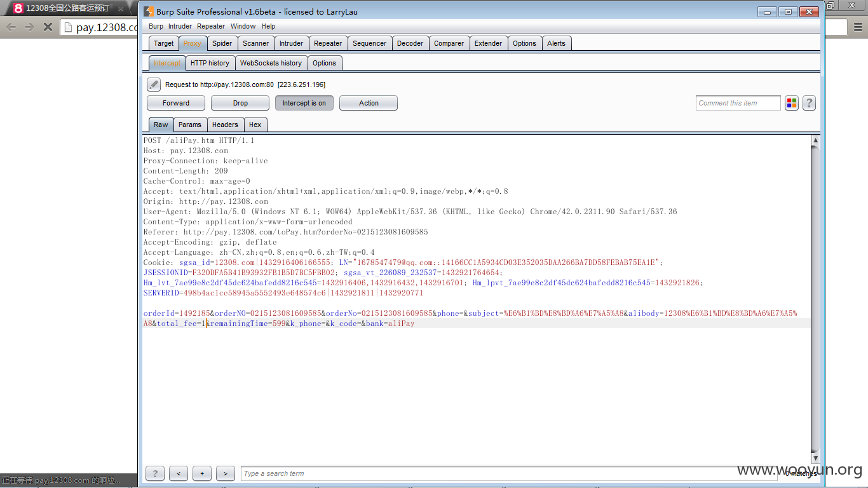This screenshot has height=488, width=868.
Task: Open the WebSockets history sub-tab
Action: coord(271,63)
